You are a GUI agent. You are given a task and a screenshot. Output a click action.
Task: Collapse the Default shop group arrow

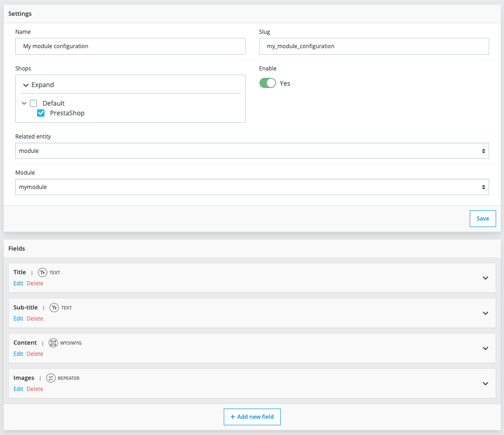(x=24, y=103)
